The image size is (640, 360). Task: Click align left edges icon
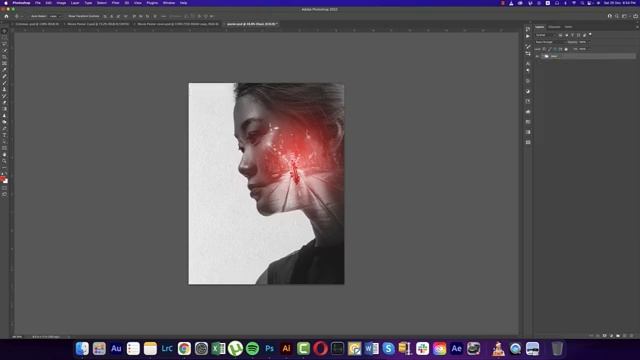[x=105, y=16]
